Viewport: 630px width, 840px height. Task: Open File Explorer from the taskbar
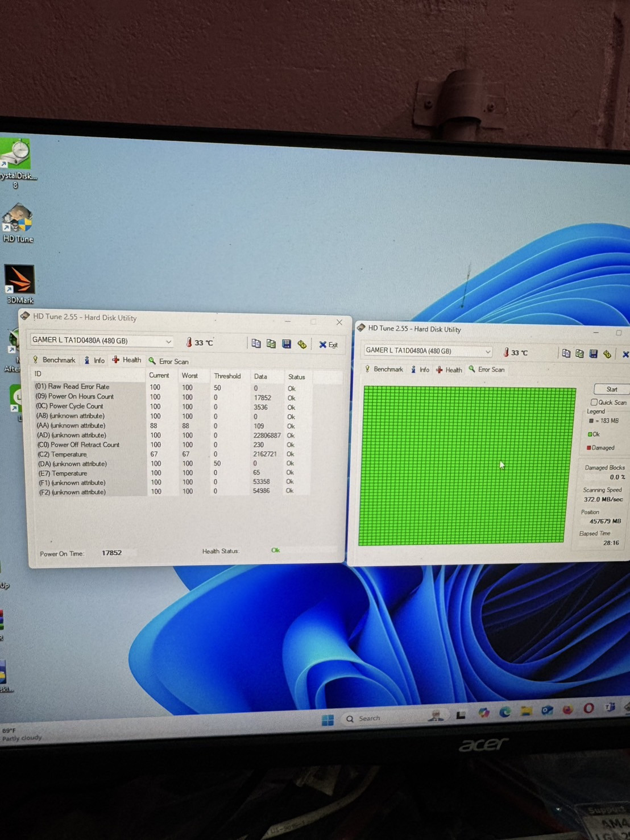point(526,711)
